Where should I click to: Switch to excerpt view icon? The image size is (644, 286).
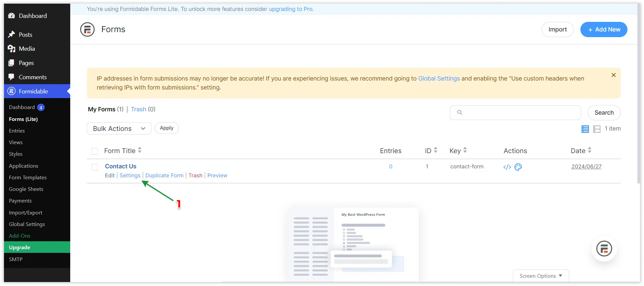tap(597, 129)
